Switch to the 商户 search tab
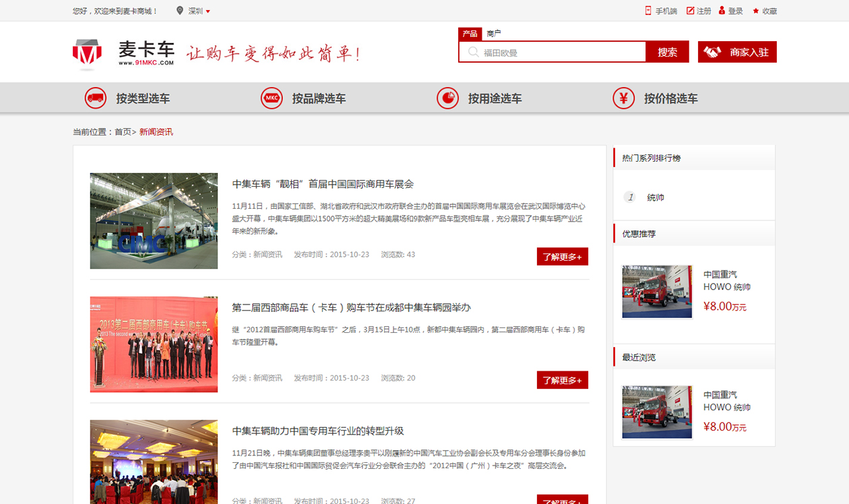The image size is (849, 504). pos(494,34)
